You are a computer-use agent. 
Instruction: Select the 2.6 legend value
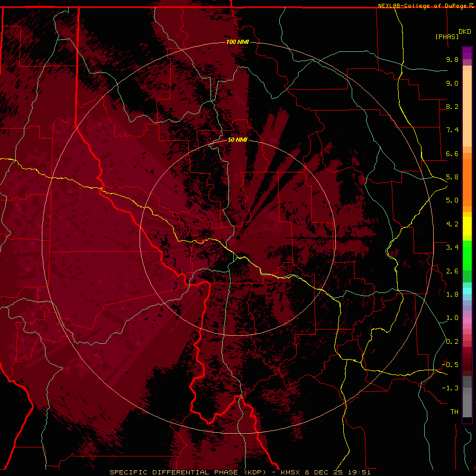coord(452,271)
